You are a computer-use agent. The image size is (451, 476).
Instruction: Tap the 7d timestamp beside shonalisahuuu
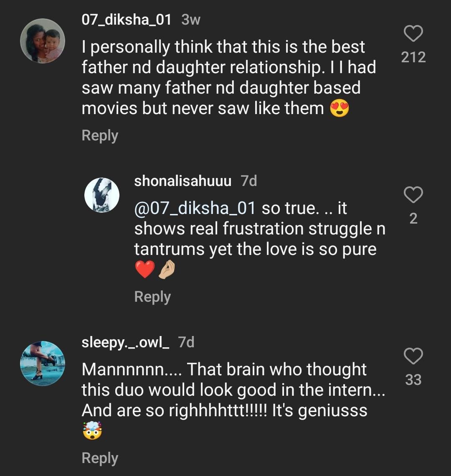(249, 181)
